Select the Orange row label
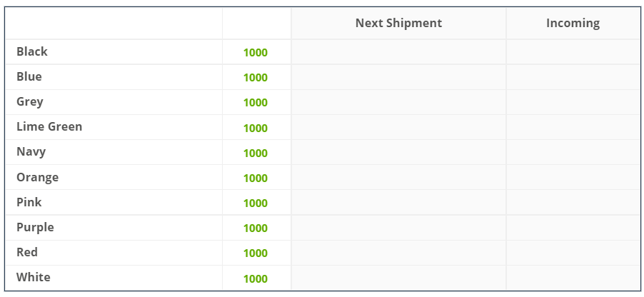644x297 pixels. pyautogui.click(x=38, y=177)
